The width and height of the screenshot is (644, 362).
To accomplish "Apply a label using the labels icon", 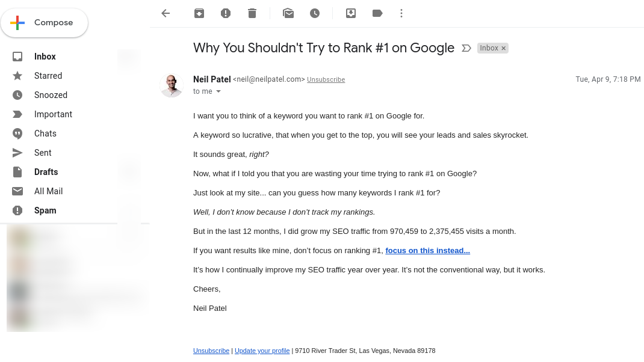I will 377,13.
